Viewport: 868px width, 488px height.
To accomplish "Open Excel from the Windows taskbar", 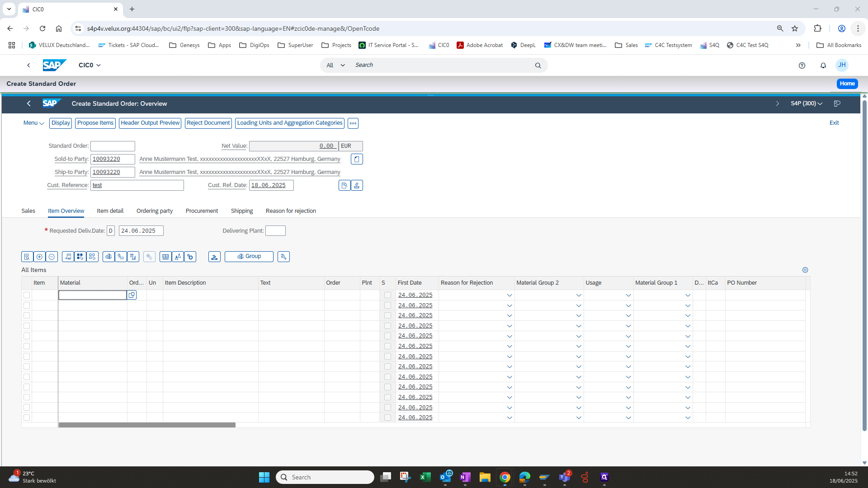I will (425, 477).
